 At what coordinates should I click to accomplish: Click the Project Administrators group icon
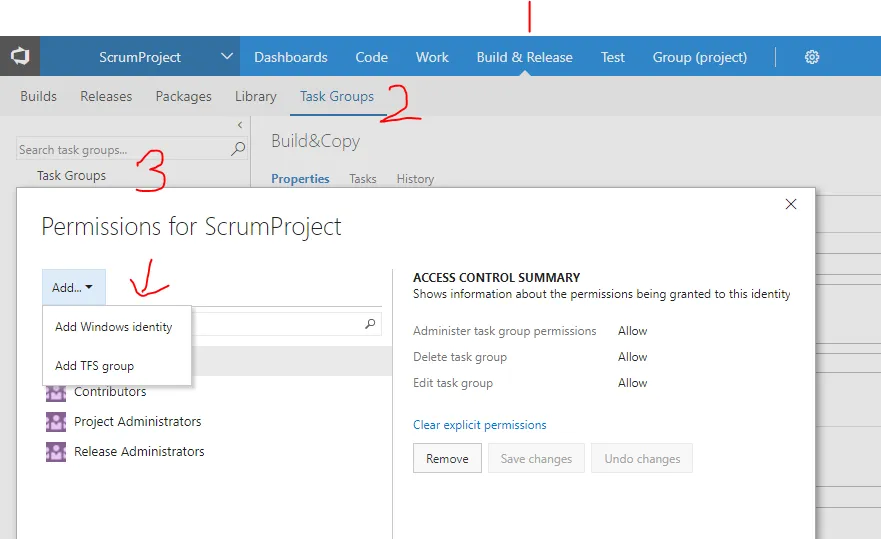coord(56,422)
